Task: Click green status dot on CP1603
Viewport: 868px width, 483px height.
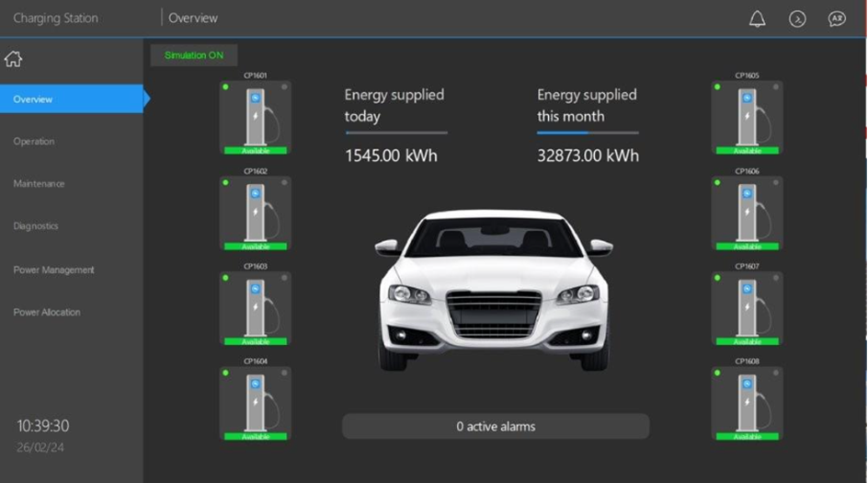Action: (225, 277)
